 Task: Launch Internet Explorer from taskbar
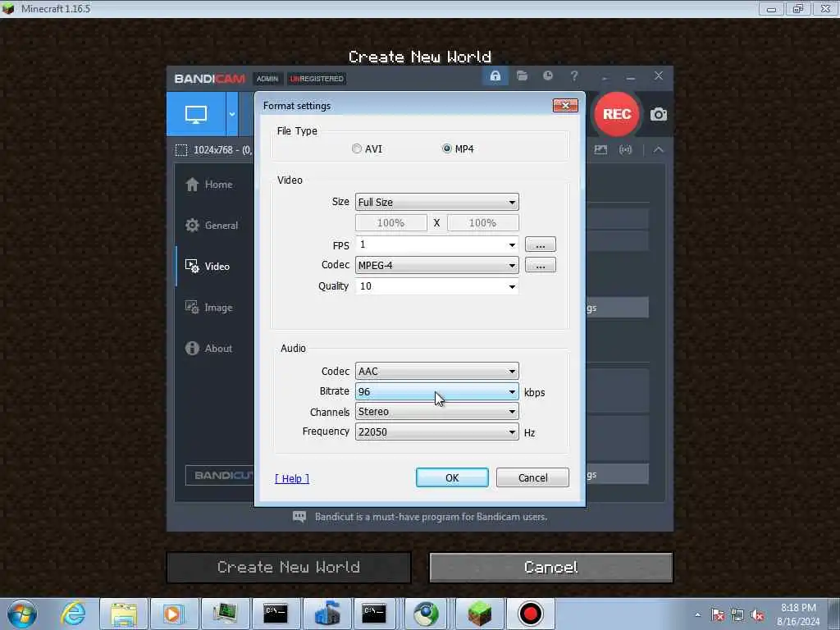click(x=73, y=614)
